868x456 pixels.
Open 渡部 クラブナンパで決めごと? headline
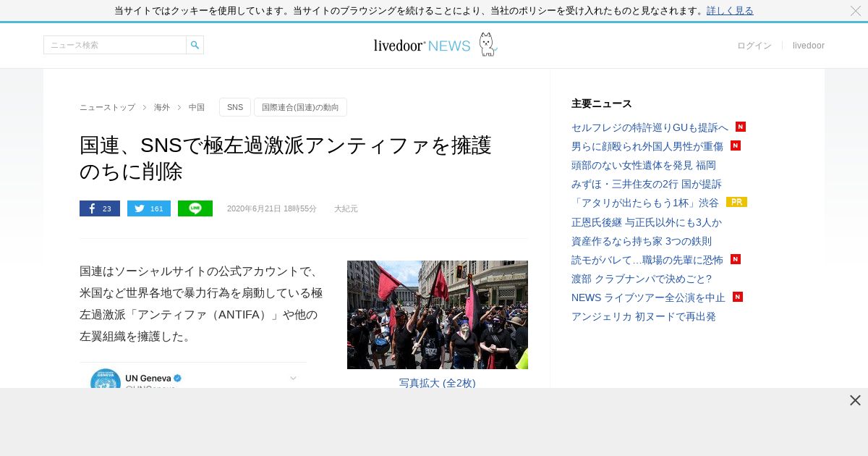tap(642, 278)
